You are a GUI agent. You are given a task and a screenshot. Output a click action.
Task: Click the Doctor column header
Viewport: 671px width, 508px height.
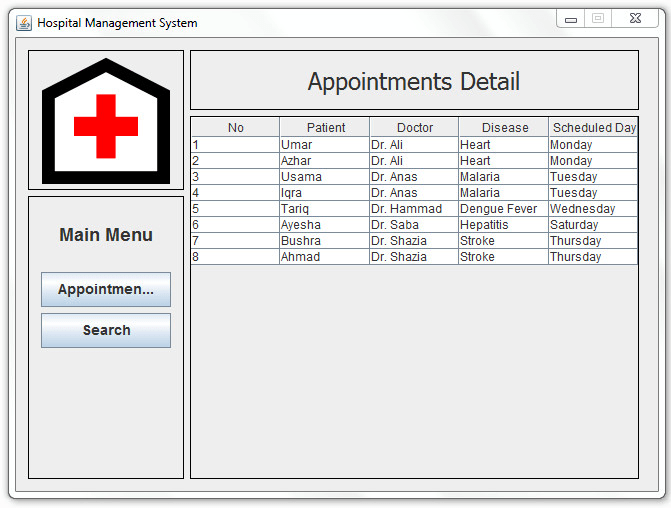click(x=414, y=128)
